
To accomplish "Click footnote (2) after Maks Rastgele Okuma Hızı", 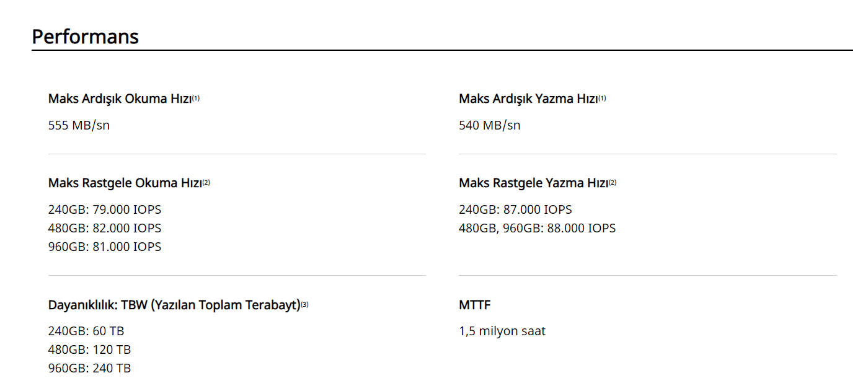I will (206, 182).
